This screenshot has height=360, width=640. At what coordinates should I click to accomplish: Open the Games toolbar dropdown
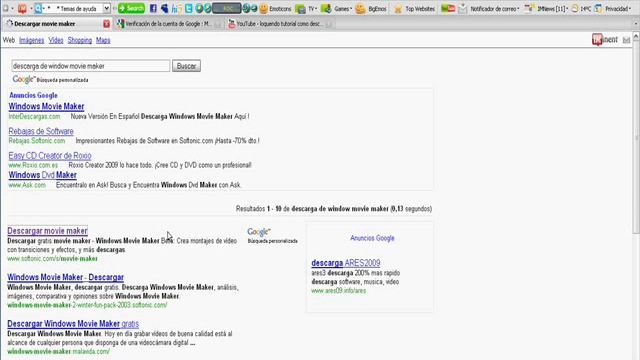coord(343,9)
